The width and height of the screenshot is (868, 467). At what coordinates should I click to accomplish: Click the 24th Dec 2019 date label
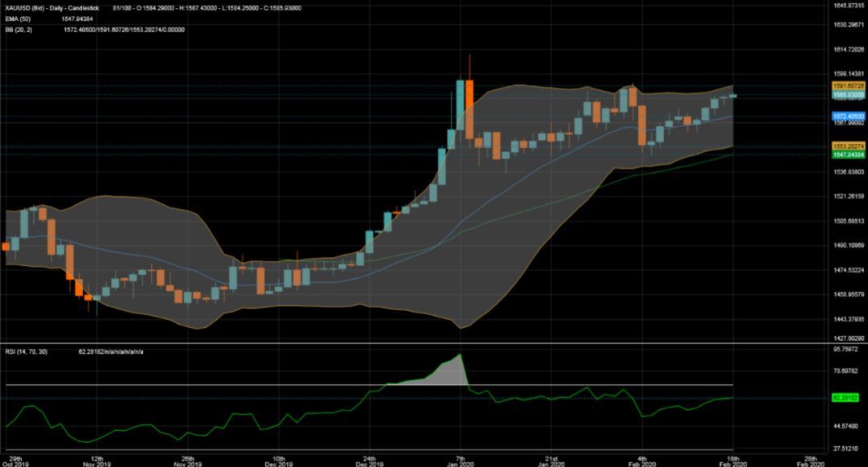pos(369,461)
